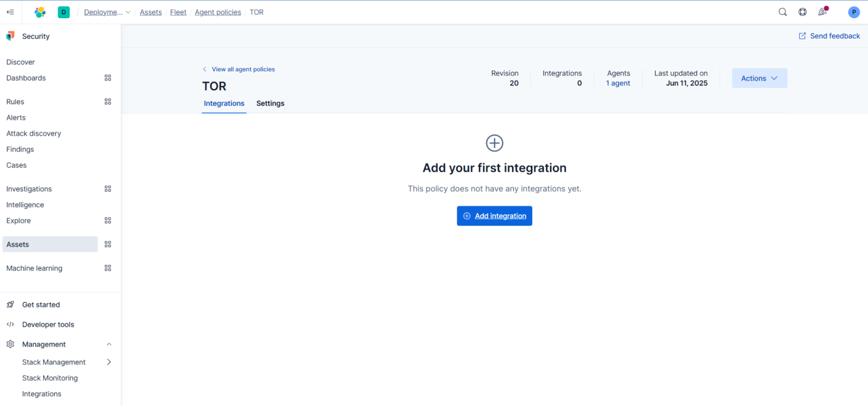868x406 pixels.
Task: Expand Stack Management submenu arrow
Action: click(109, 362)
